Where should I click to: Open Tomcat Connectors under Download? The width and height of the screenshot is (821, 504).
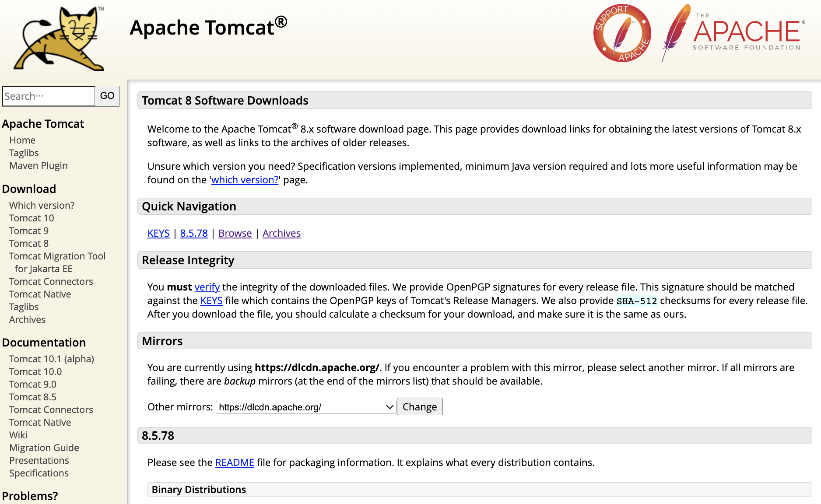pyautogui.click(x=51, y=281)
